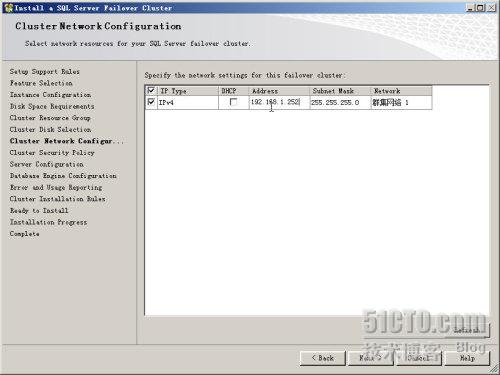Uncheck the IPv4 row checkbox
500x375 pixels.
[151, 102]
